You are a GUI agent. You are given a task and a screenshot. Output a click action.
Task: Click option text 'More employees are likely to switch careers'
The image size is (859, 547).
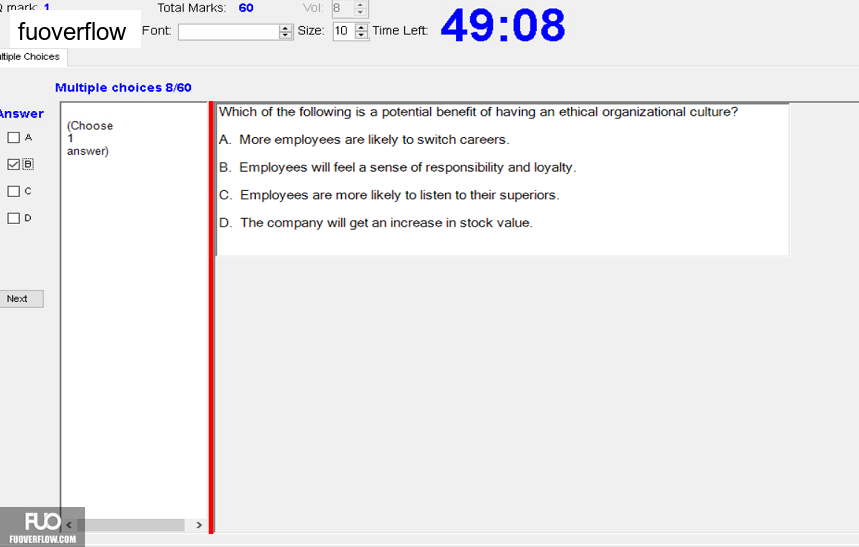[374, 140]
